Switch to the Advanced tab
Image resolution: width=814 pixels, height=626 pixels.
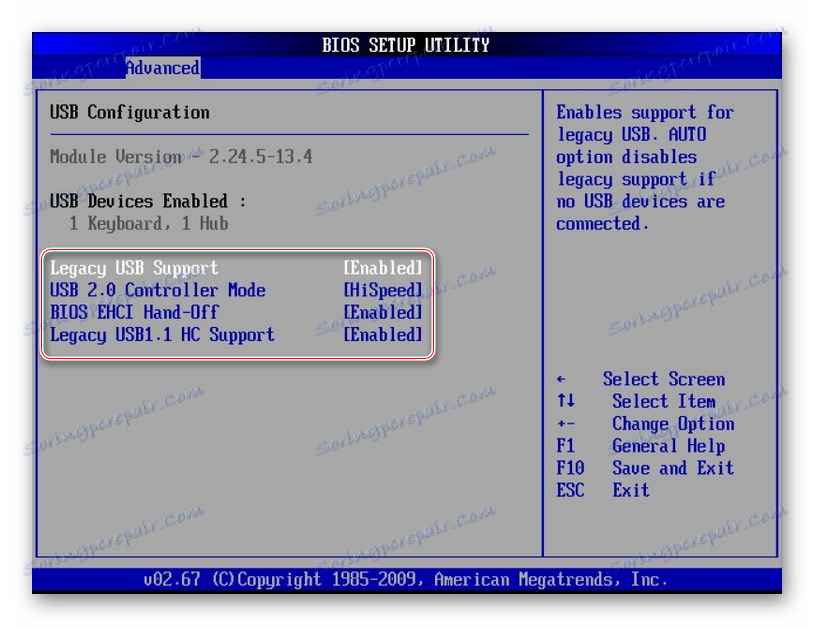[163, 68]
